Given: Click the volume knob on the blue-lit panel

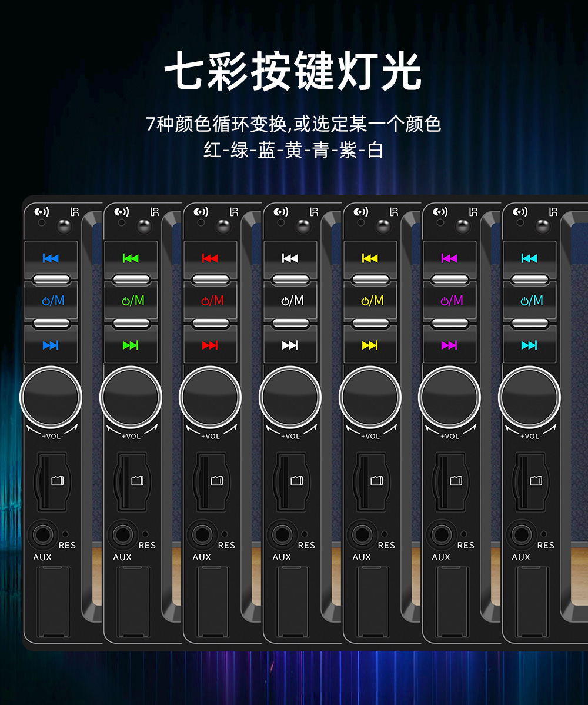Looking at the screenshot, I should tap(51, 397).
